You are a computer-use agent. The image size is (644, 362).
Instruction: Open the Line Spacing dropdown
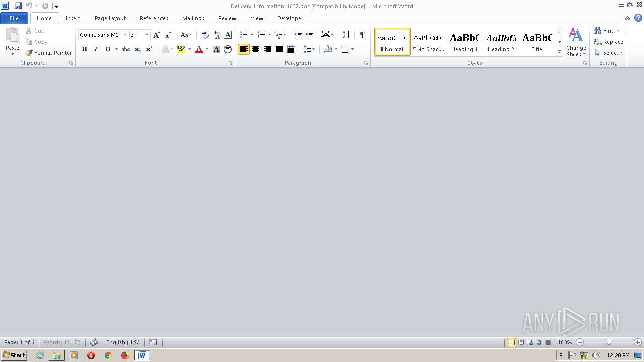click(309, 49)
